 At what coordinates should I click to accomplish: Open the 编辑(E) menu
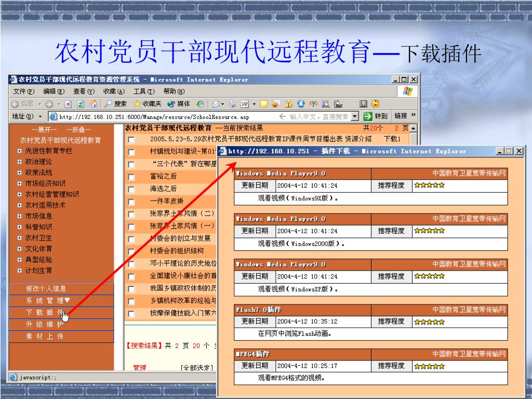[54, 91]
